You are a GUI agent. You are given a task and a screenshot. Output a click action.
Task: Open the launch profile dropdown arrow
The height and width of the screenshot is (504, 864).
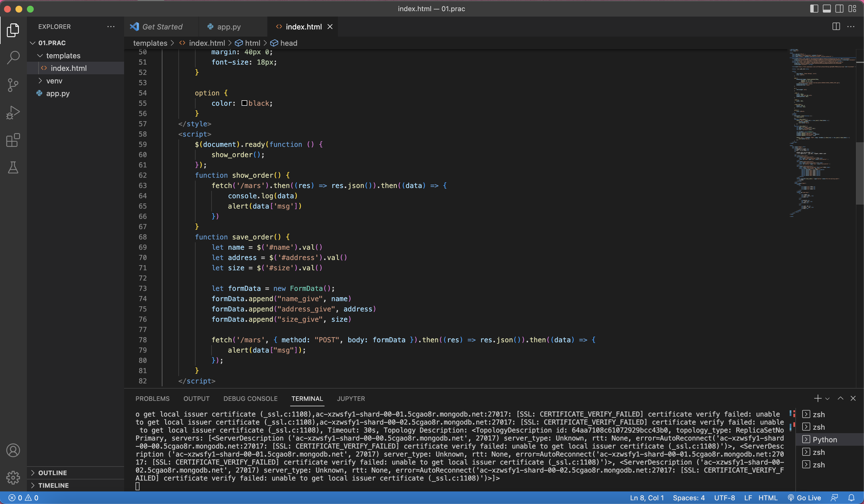click(x=827, y=399)
